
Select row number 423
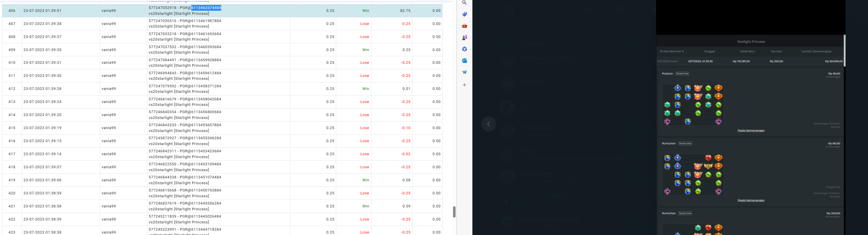coord(12,232)
